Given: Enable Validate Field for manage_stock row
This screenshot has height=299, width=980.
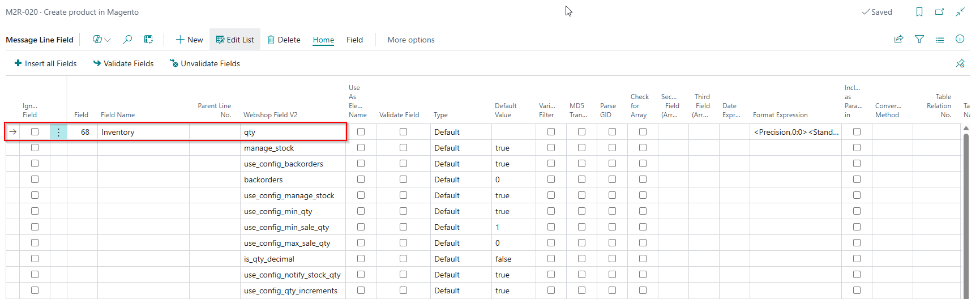Looking at the screenshot, I should pyautogui.click(x=403, y=147).
